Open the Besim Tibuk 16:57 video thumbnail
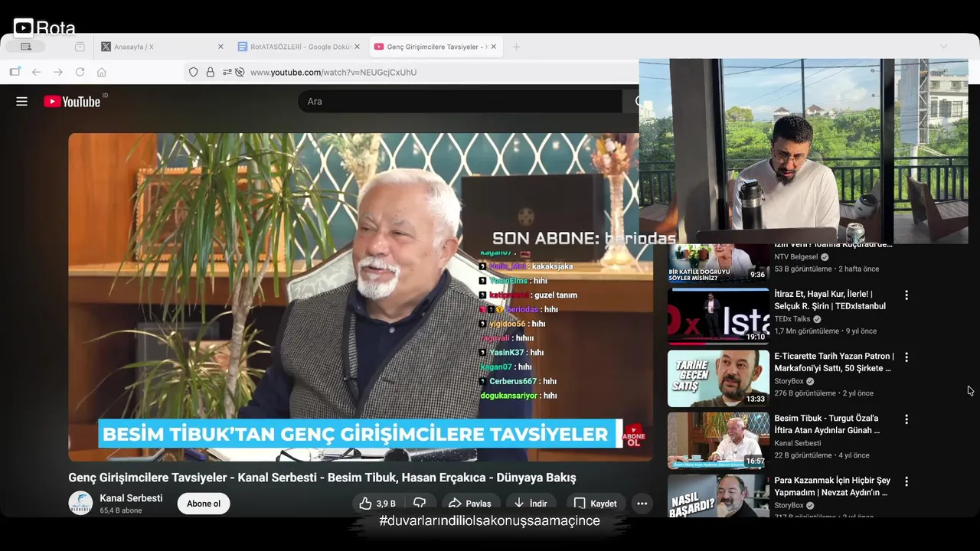Screen dimensions: 980x551 pos(718,441)
